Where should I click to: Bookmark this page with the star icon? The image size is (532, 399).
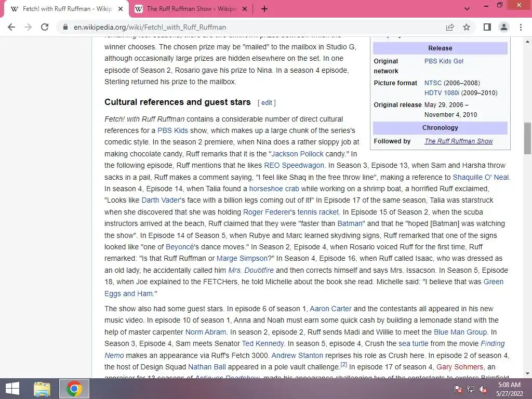(467, 27)
